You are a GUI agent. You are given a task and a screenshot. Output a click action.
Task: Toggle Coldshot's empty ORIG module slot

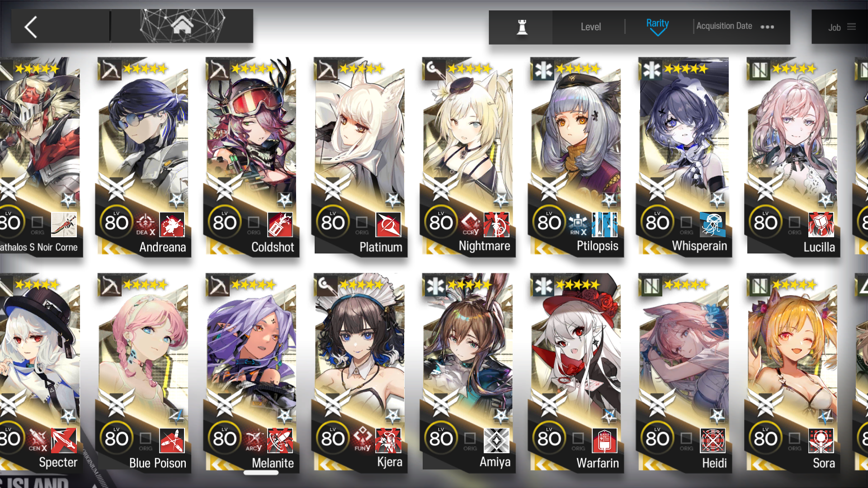click(254, 225)
